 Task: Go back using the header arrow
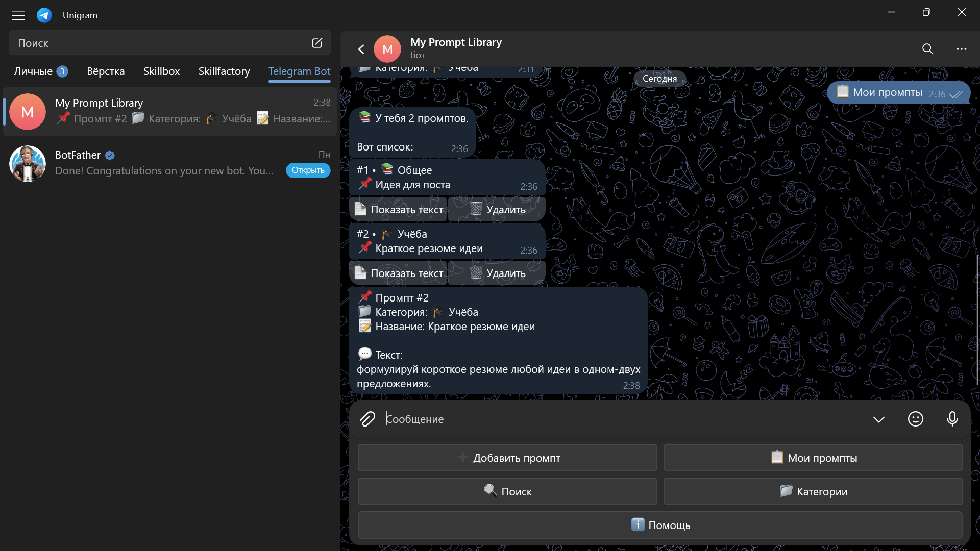[361, 49]
